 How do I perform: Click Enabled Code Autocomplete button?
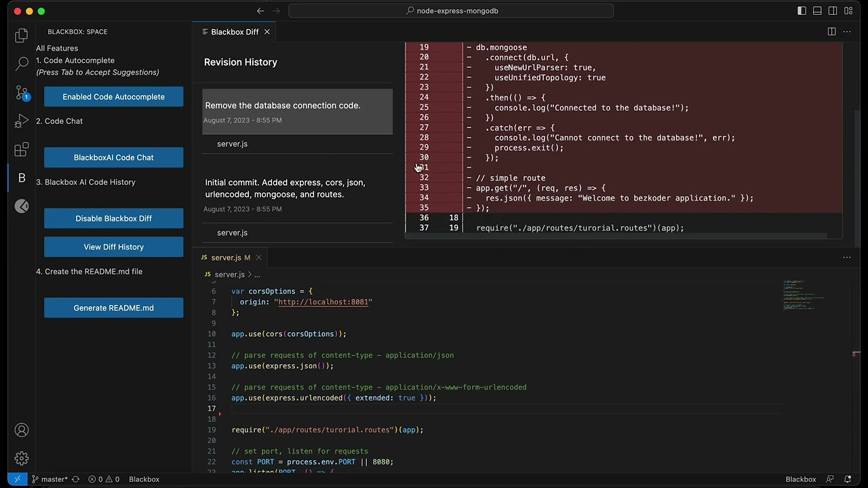(113, 97)
